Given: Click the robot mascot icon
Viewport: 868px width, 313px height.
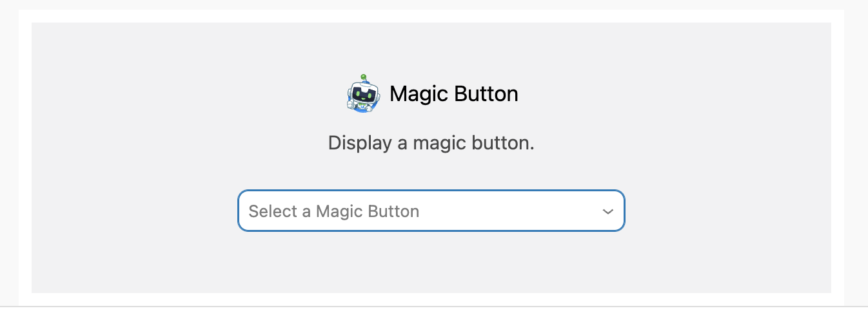Looking at the screenshot, I should click(364, 95).
